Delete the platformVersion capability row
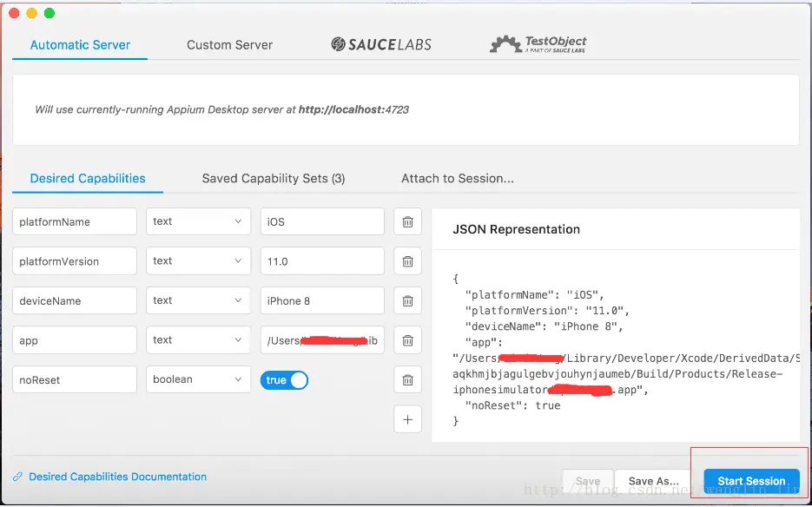812x507 pixels. (407, 261)
